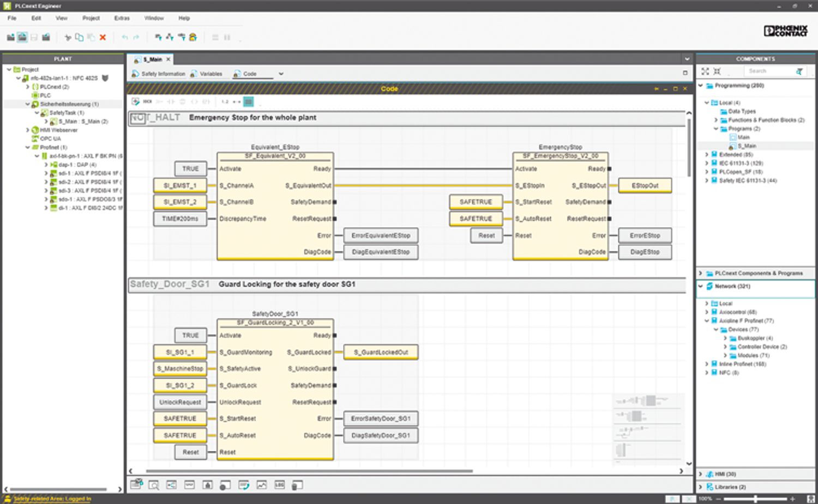Expand the HMI section in Components
The image size is (818, 504).
coord(701,474)
